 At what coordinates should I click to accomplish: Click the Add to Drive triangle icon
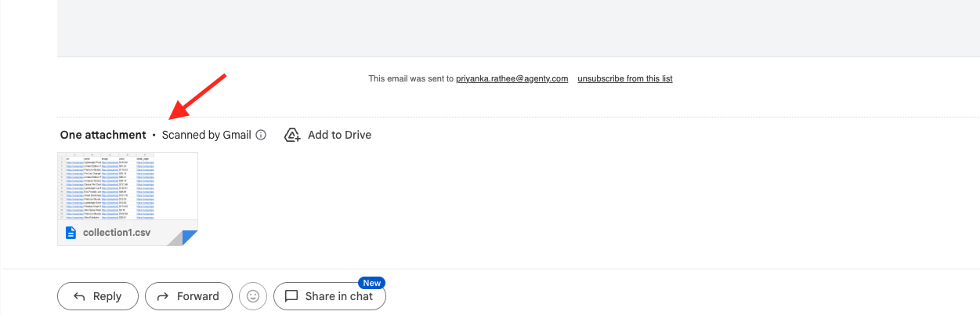[x=292, y=135]
